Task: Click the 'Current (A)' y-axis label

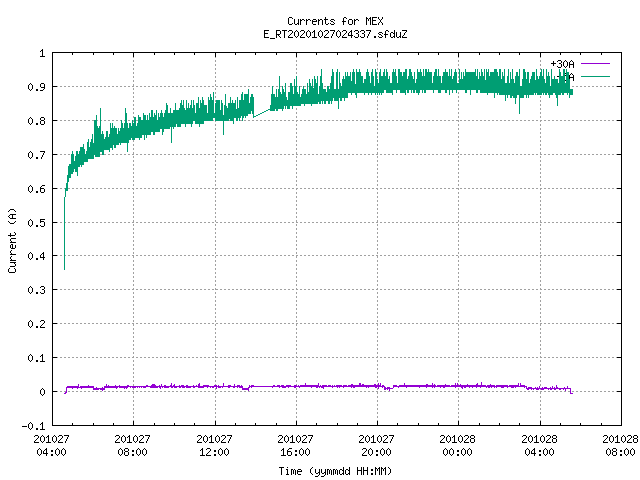Action: pyautogui.click(x=12, y=240)
